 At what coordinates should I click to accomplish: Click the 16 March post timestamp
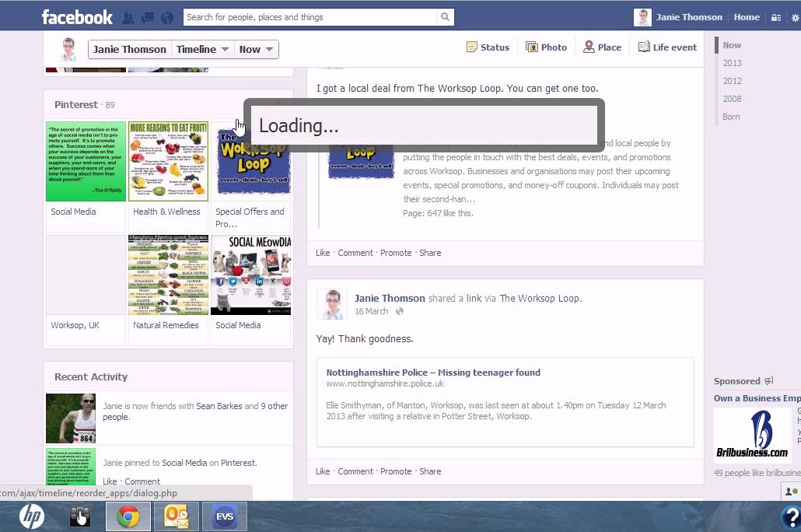tap(372, 311)
